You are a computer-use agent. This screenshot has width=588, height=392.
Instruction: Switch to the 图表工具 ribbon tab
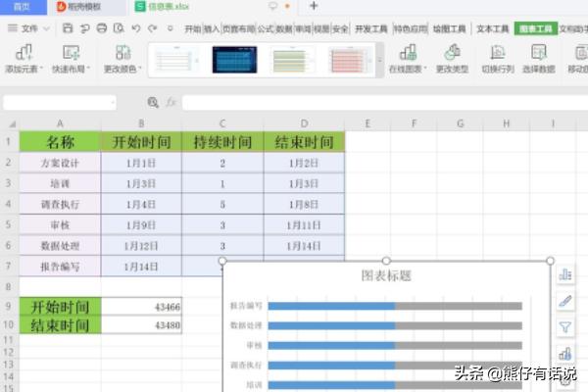535,28
